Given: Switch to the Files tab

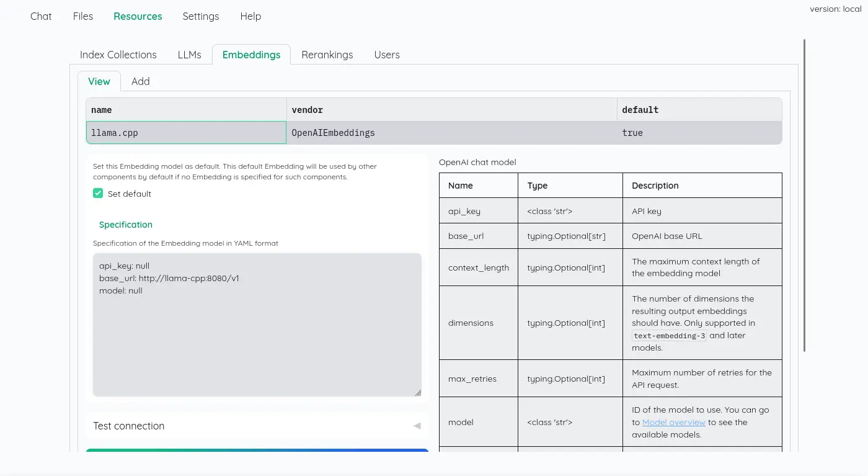Looking at the screenshot, I should (x=83, y=16).
